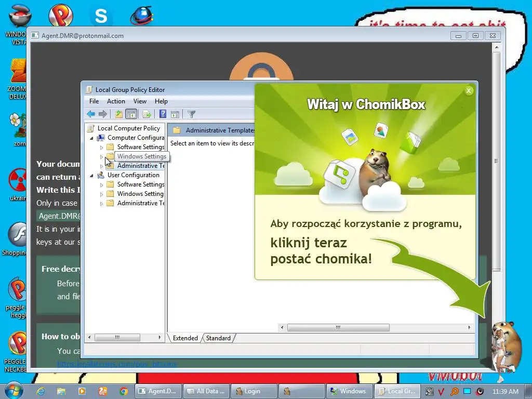Close the ChomikBox welcome popup
Image resolution: width=532 pixels, height=399 pixels.
[x=469, y=90]
